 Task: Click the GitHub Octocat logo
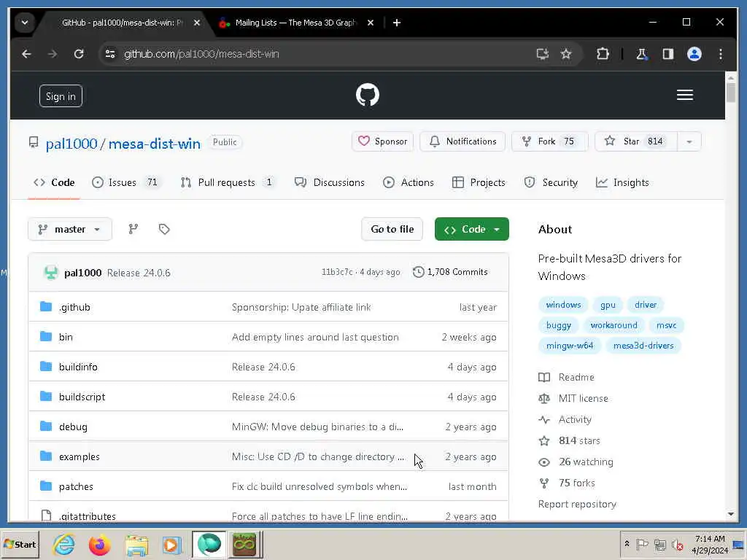(x=368, y=95)
